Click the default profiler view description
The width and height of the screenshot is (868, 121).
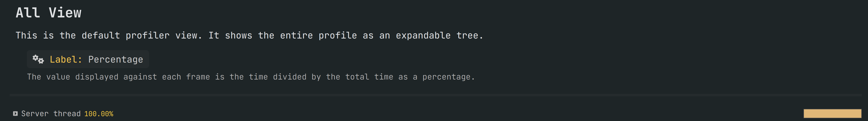(x=249, y=35)
